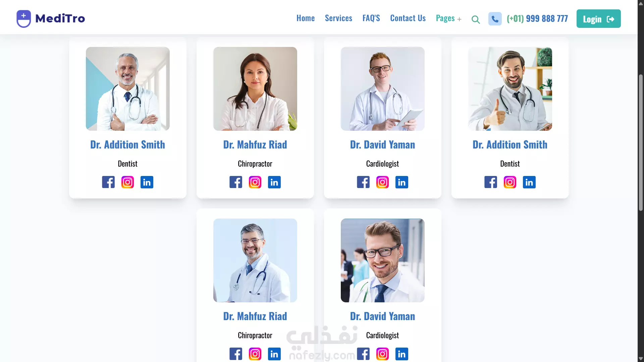
Task: Go to the Home menu item
Action: pos(305,18)
